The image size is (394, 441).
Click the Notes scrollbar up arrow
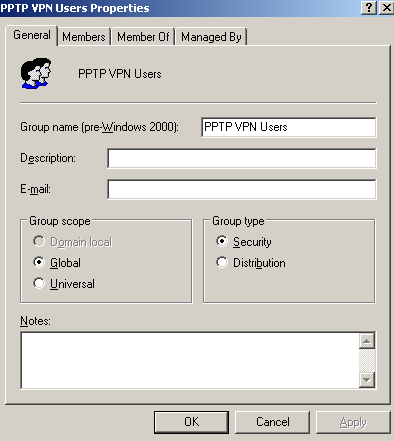coord(367,341)
